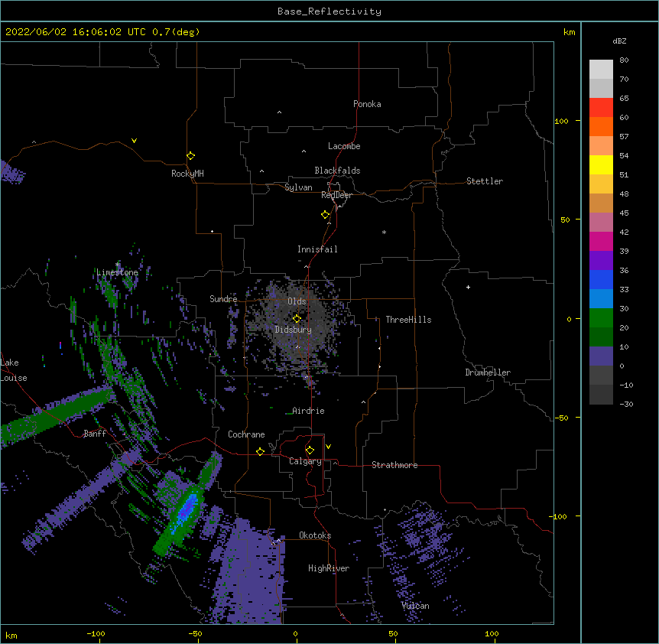This screenshot has height=644, width=659.
Task: Click the yellow station marker south of RedDeer
Action: point(325,215)
